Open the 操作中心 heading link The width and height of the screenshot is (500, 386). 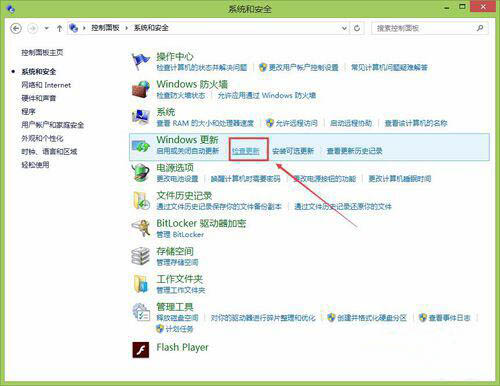click(x=175, y=56)
